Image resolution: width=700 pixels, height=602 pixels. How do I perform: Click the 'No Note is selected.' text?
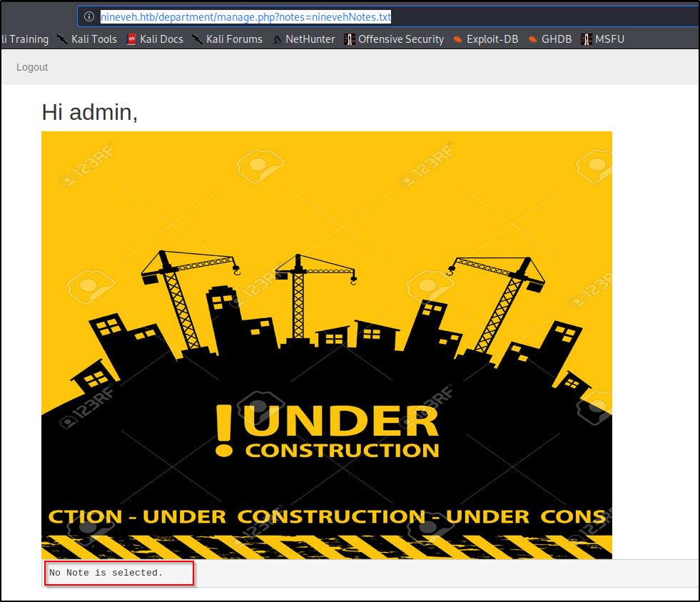coord(106,573)
